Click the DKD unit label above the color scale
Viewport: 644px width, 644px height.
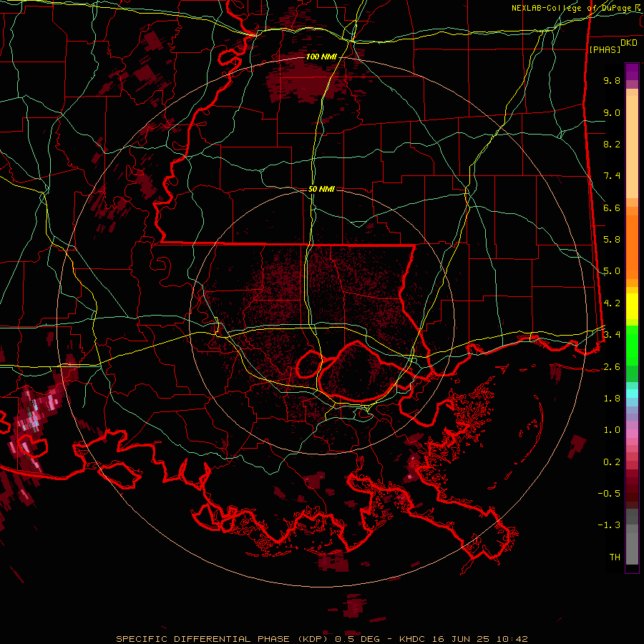coord(629,43)
